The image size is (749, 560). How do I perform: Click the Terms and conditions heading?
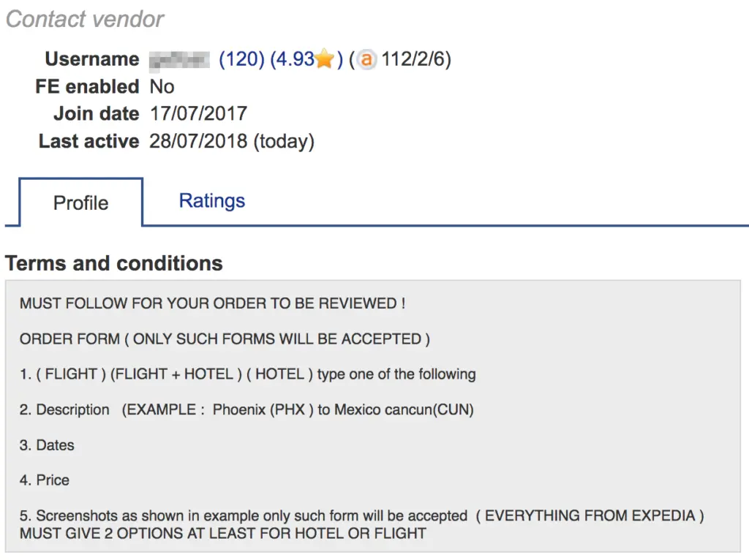click(x=113, y=263)
